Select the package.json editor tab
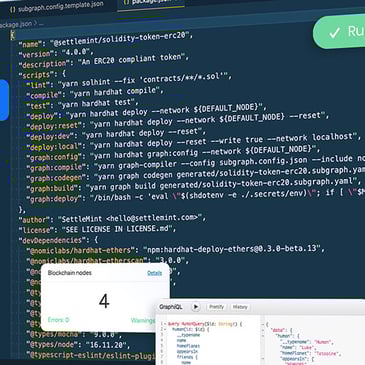The width and height of the screenshot is (365, 365). 151,3
